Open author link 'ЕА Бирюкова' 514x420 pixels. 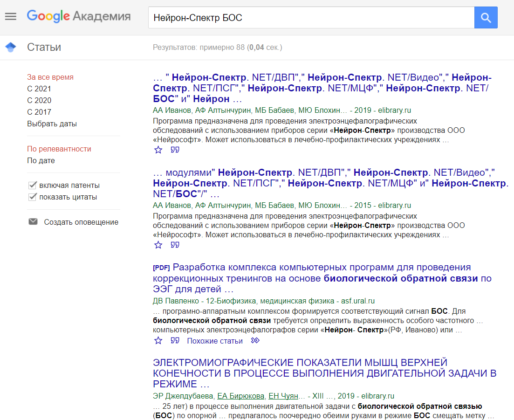click(x=241, y=396)
